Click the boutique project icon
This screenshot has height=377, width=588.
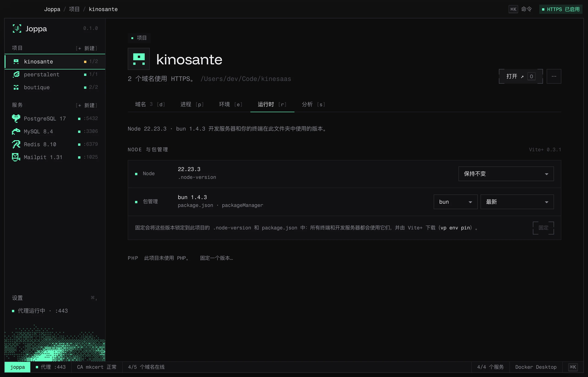[x=16, y=87]
